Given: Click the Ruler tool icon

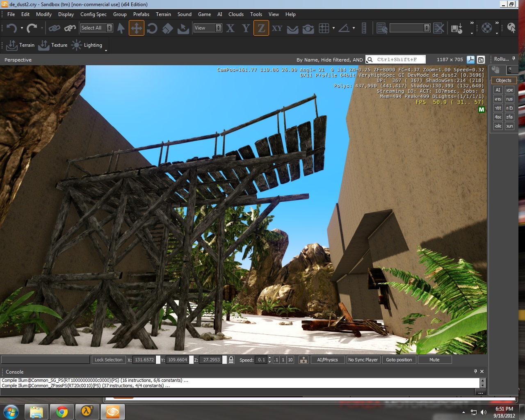Looking at the screenshot, I should tap(364, 28).
